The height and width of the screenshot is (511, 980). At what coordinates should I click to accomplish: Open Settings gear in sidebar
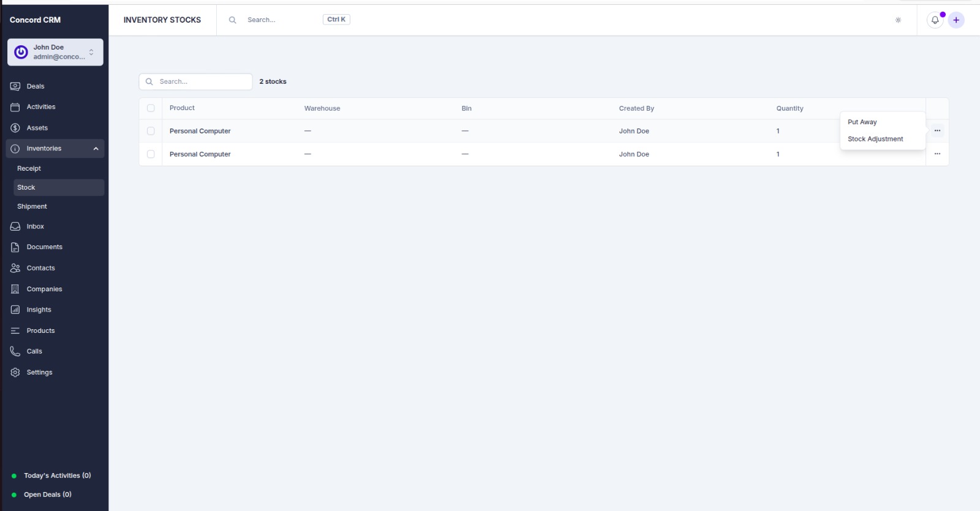click(15, 372)
